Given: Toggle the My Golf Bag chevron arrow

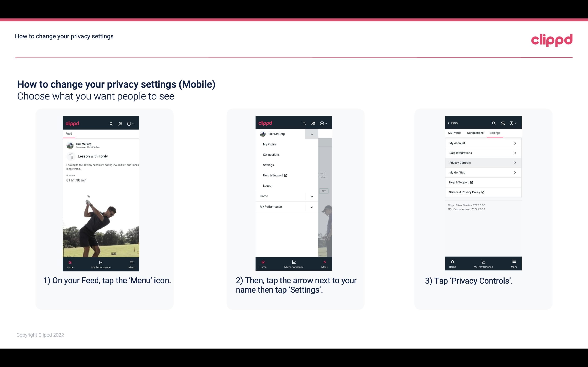Looking at the screenshot, I should pos(516,173).
